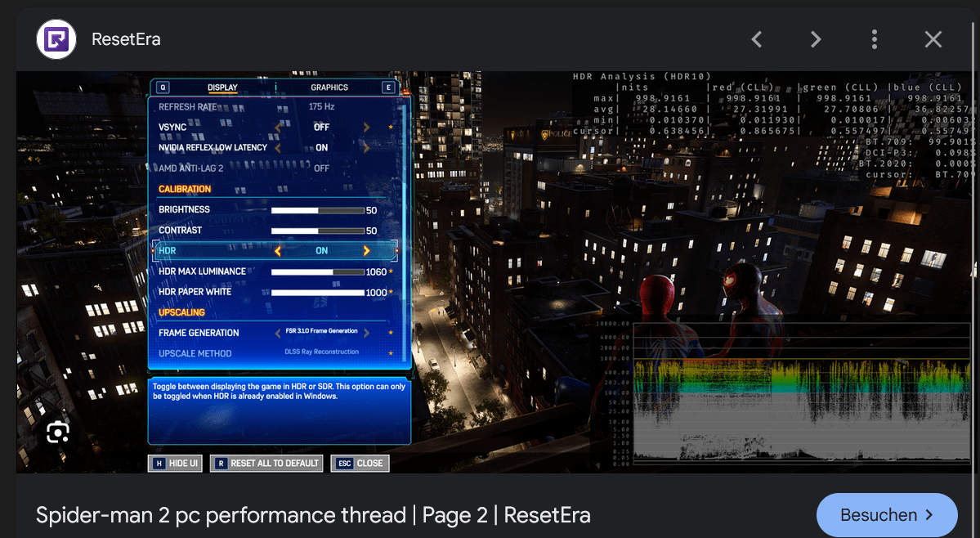The image size is (980, 538).
Task: Adjust the CONTRAST slider
Action: tap(317, 231)
